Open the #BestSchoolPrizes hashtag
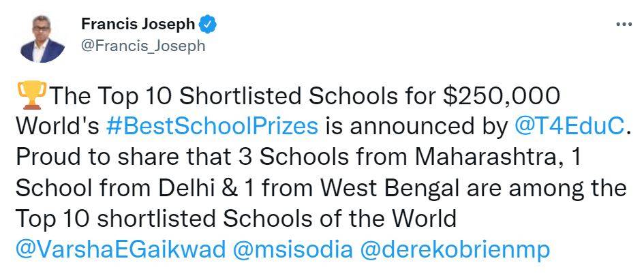The height and width of the screenshot is (278, 644). pyautogui.click(x=213, y=127)
